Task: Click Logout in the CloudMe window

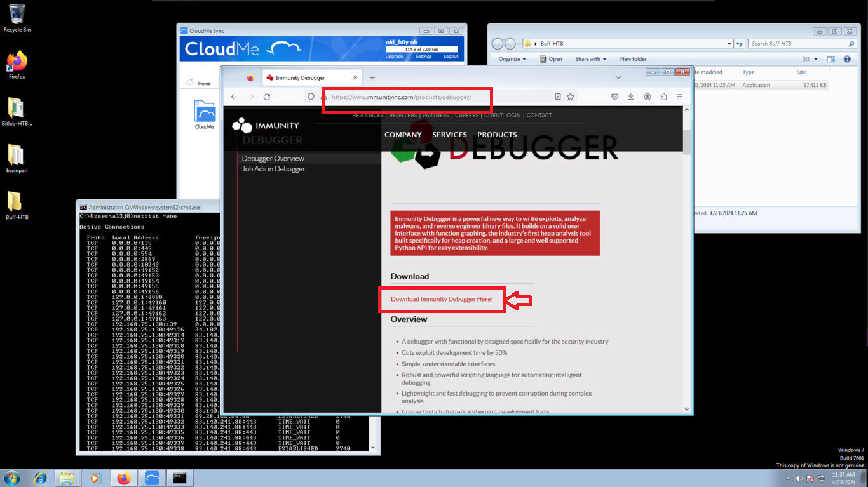Action: point(451,57)
